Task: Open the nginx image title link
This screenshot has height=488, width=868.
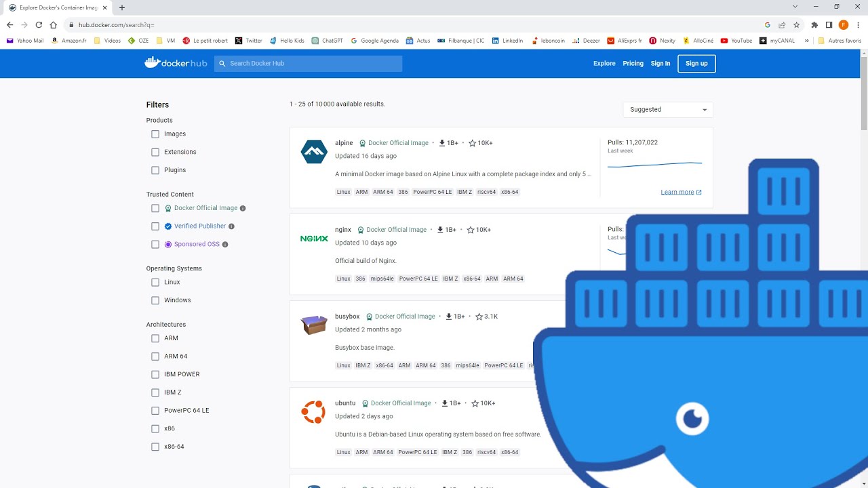Action: tap(342, 230)
